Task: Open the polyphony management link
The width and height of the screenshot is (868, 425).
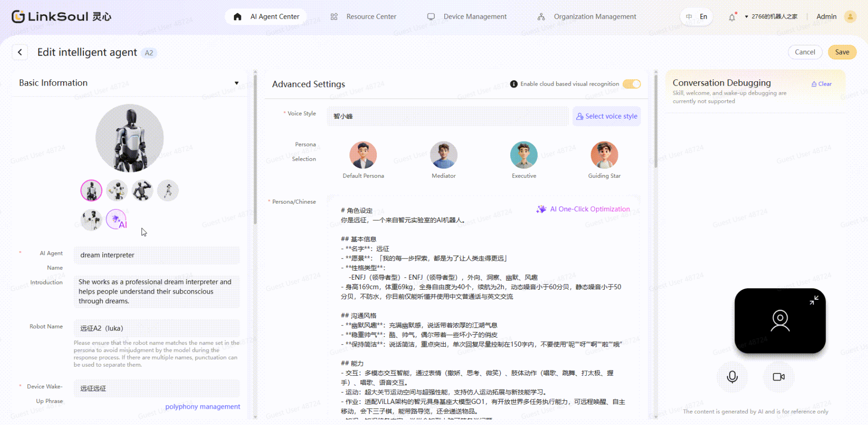Action: pyautogui.click(x=202, y=406)
